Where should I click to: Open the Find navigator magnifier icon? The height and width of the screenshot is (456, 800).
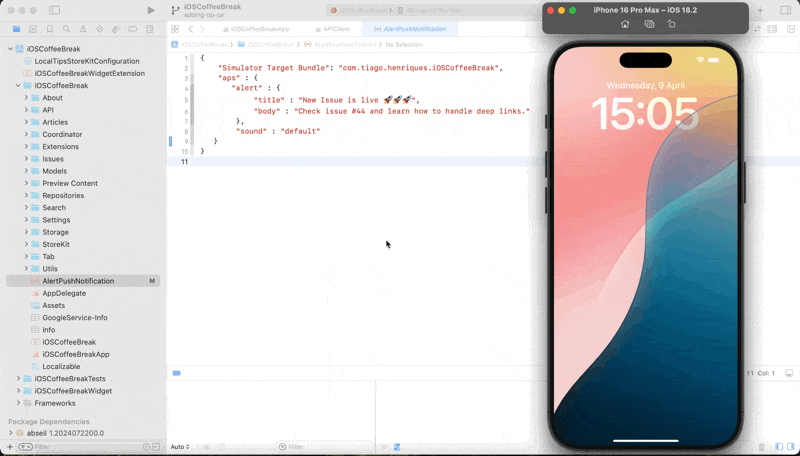66,29
